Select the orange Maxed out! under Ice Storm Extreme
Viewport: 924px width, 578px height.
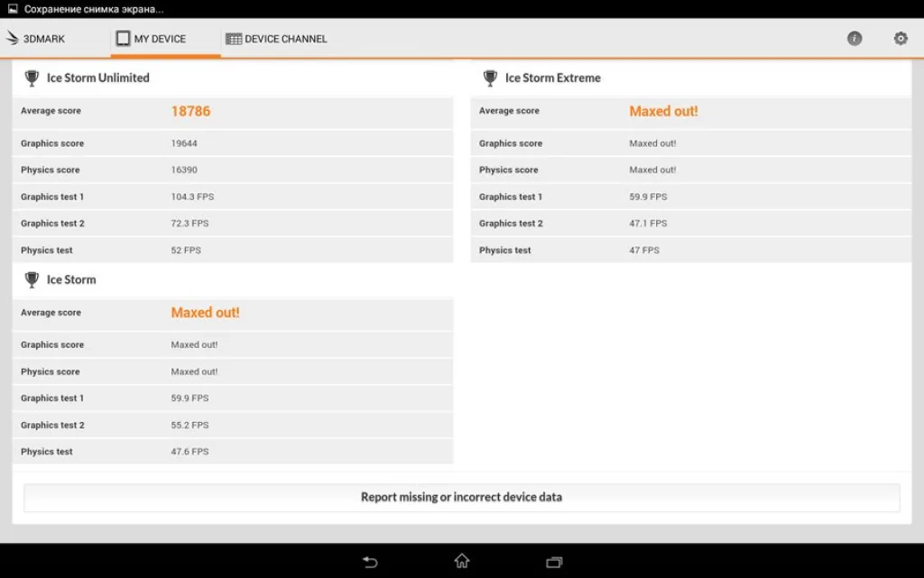pyautogui.click(x=663, y=111)
